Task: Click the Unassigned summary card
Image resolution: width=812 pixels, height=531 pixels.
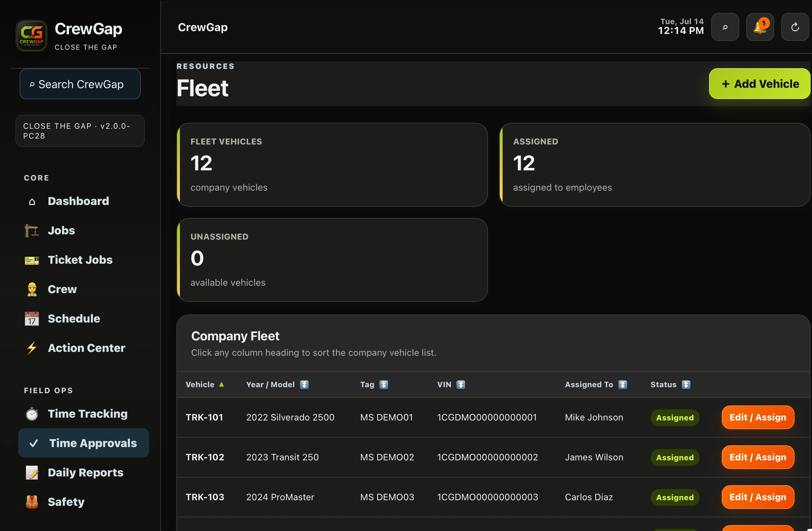Action: (332, 260)
